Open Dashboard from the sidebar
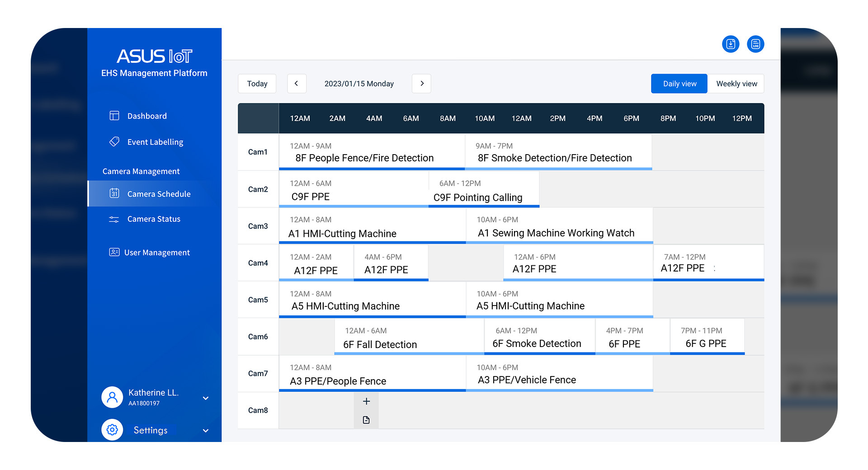 146,116
